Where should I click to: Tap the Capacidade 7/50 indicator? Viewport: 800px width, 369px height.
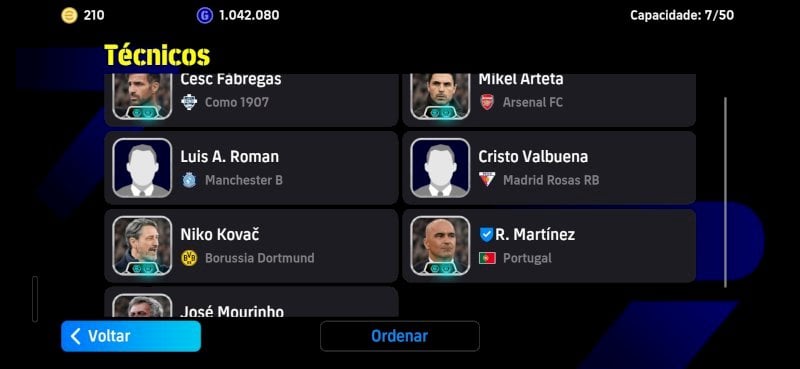tap(682, 15)
